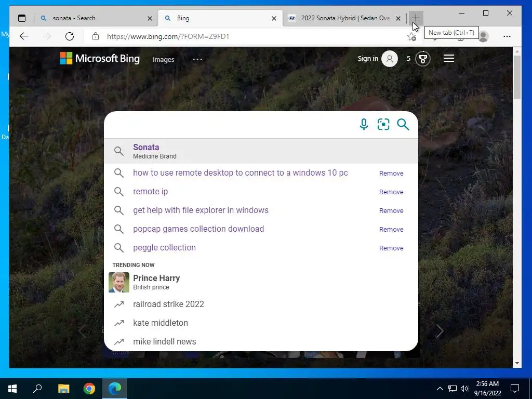Refresh the current page
Screen dimensions: 532x399
point(70,36)
